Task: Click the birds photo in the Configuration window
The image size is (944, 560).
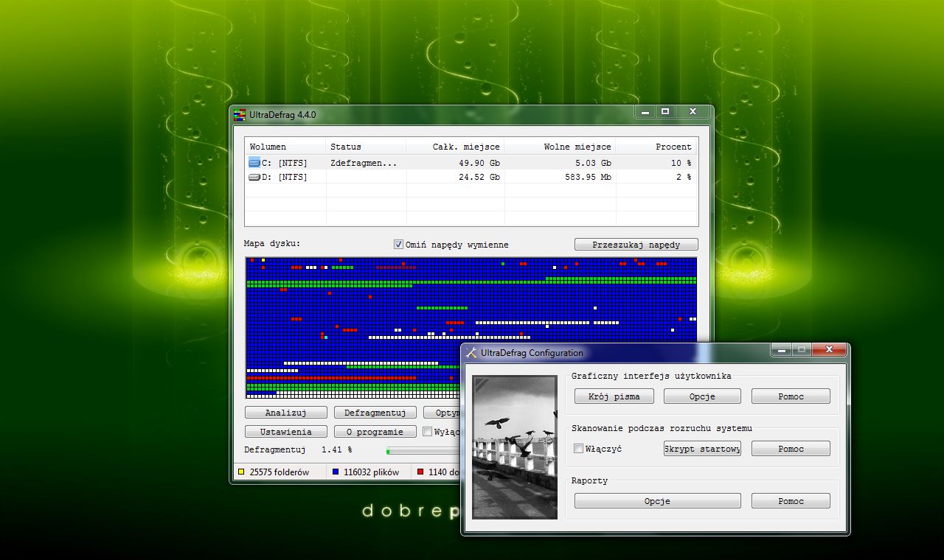Action: 515,447
